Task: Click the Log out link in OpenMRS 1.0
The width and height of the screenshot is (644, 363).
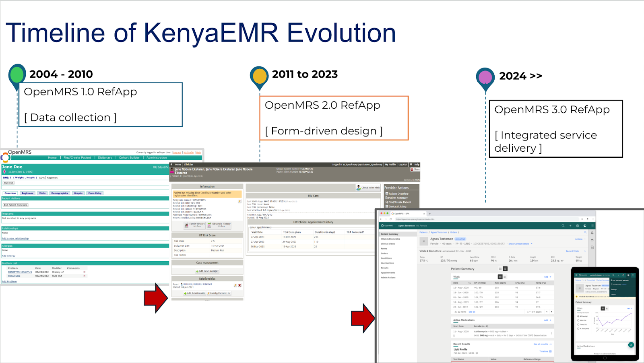Action: pyautogui.click(x=177, y=153)
